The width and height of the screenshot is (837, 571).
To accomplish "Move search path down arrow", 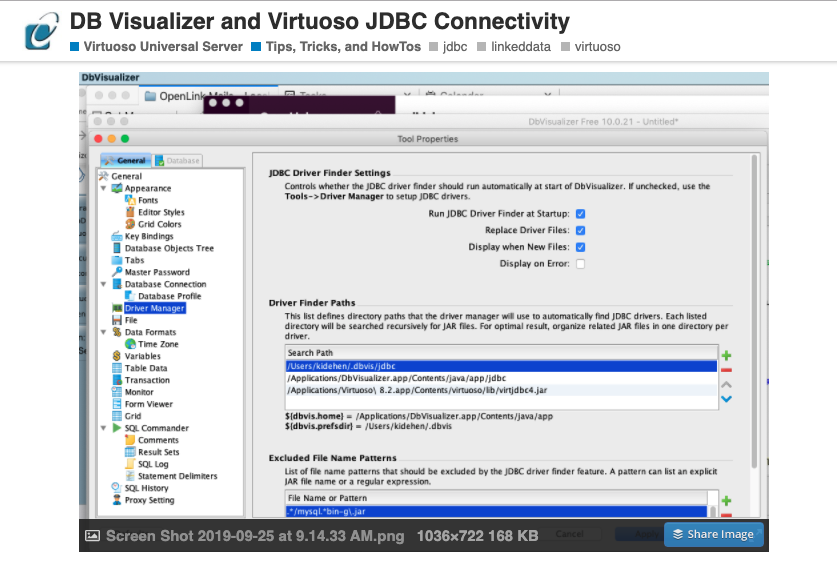I will (x=727, y=399).
